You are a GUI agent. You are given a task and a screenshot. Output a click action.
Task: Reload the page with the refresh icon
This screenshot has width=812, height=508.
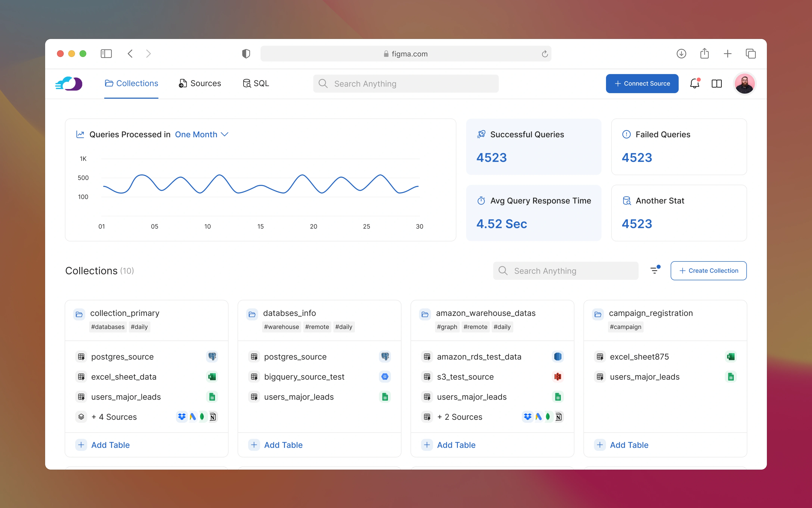[545, 54]
